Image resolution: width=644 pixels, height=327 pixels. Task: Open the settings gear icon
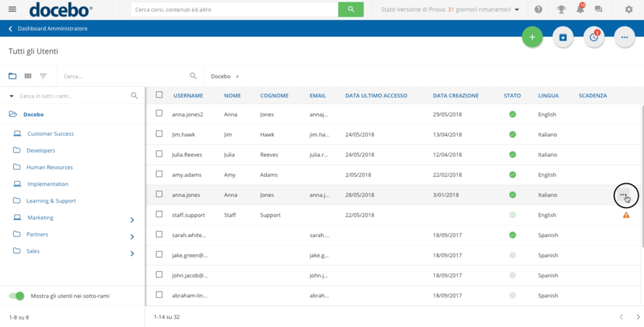click(628, 9)
